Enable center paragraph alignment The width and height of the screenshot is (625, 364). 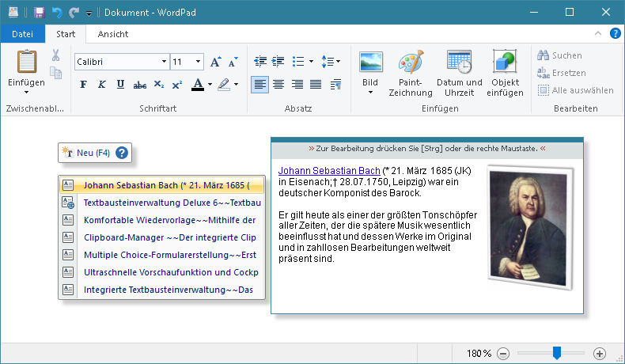point(278,85)
